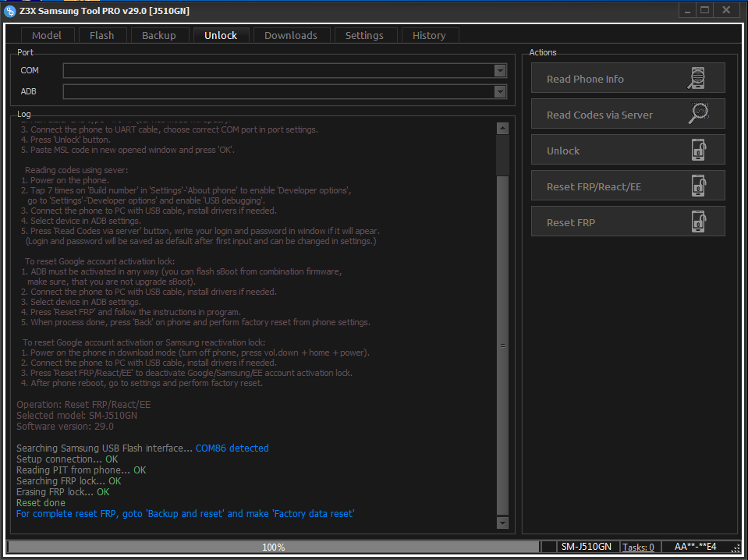748x560 pixels.
Task: Click the log scrollbar down arrow
Action: 502,523
